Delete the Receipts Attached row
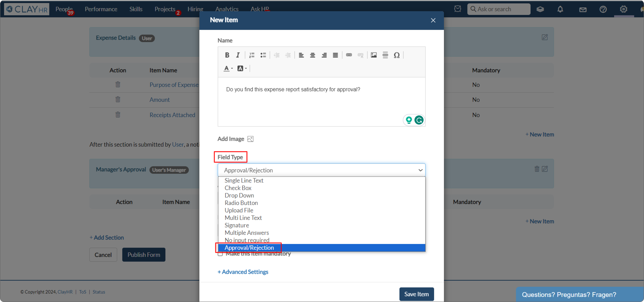 [x=118, y=115]
